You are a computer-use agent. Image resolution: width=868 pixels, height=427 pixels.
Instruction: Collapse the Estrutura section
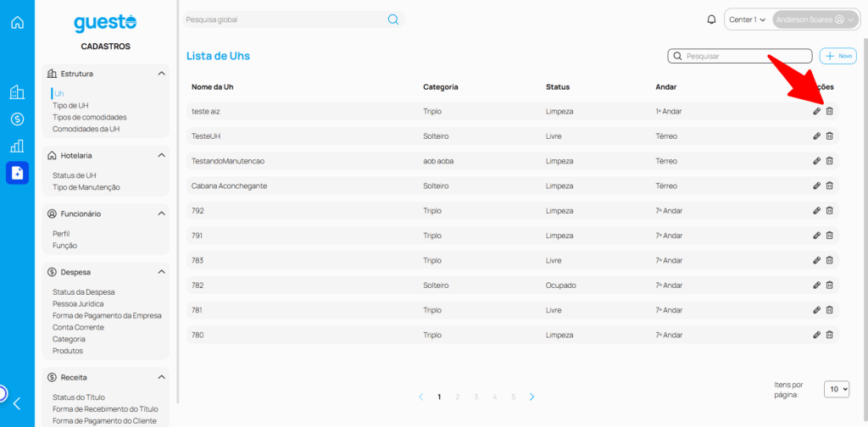(161, 74)
